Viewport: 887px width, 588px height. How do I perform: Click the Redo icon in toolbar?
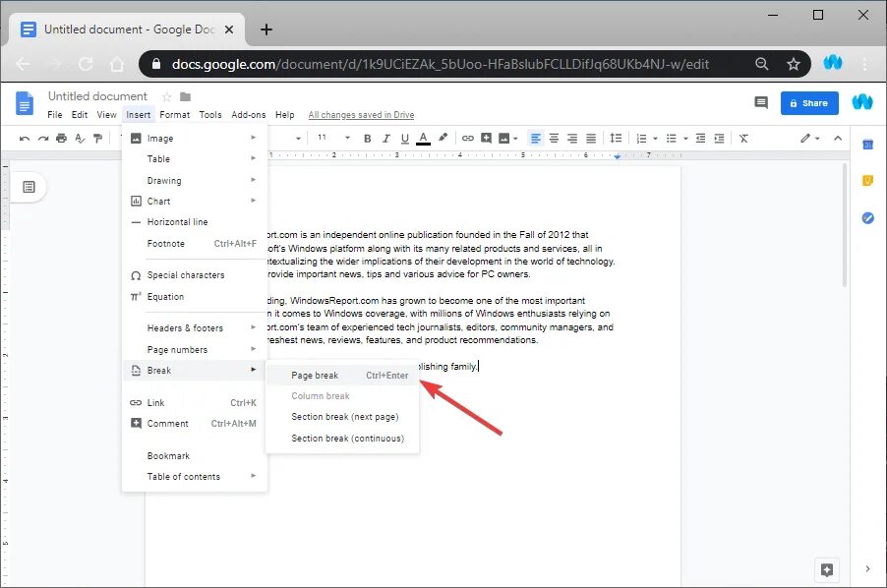click(x=43, y=139)
